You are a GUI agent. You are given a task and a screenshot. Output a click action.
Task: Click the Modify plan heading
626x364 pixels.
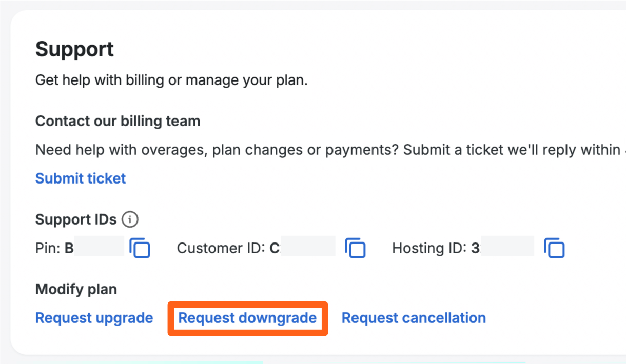76,289
